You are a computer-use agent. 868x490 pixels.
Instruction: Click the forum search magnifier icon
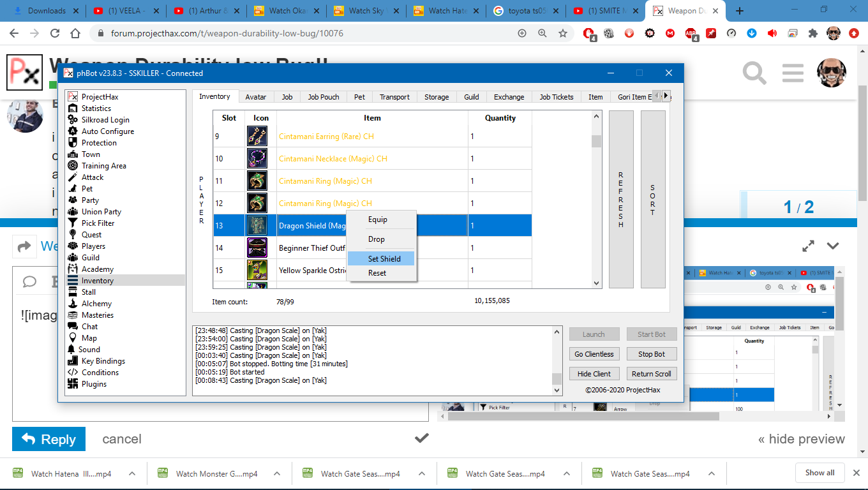(x=754, y=73)
